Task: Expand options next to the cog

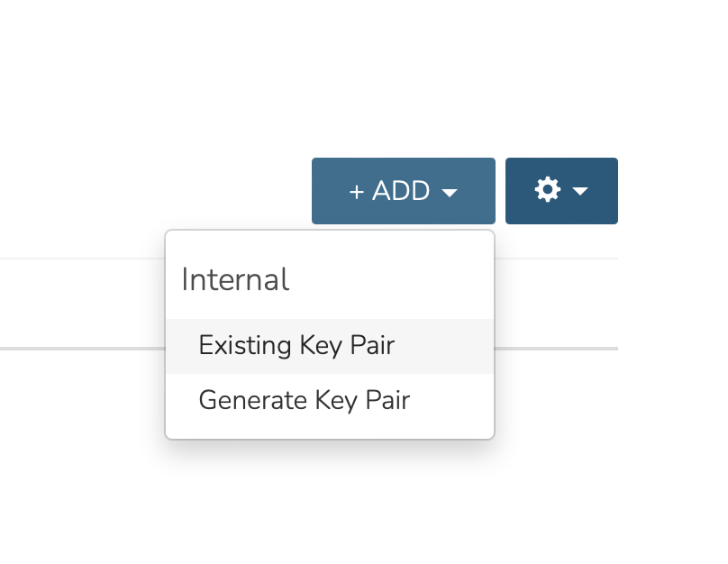Action: pos(580,191)
